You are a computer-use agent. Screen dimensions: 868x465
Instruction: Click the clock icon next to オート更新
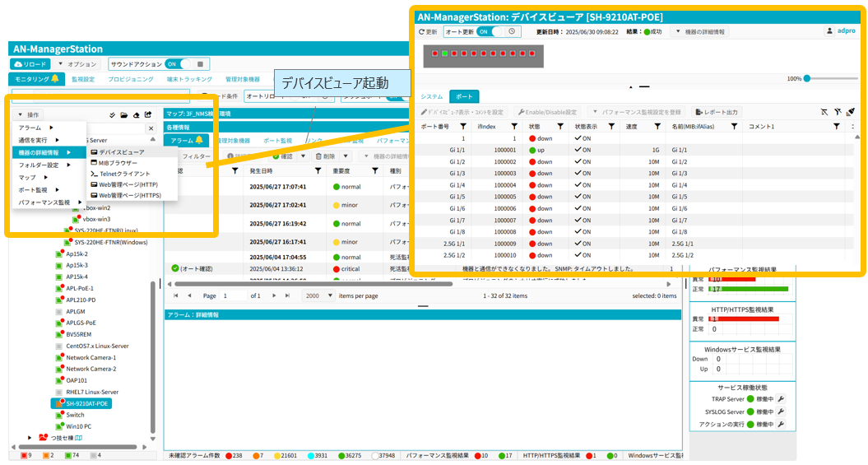click(x=512, y=31)
